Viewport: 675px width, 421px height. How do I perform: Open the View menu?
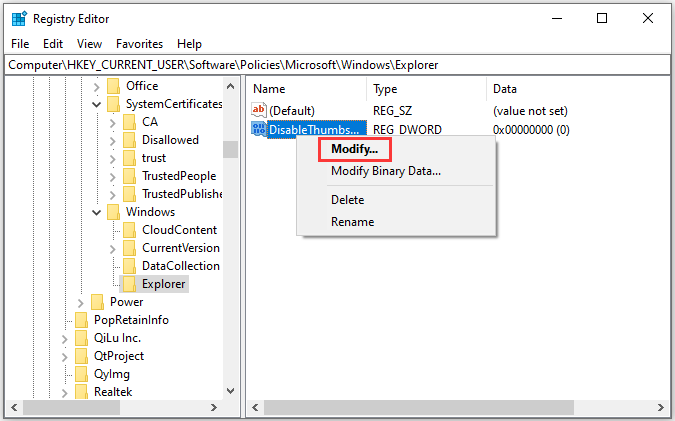tap(89, 44)
